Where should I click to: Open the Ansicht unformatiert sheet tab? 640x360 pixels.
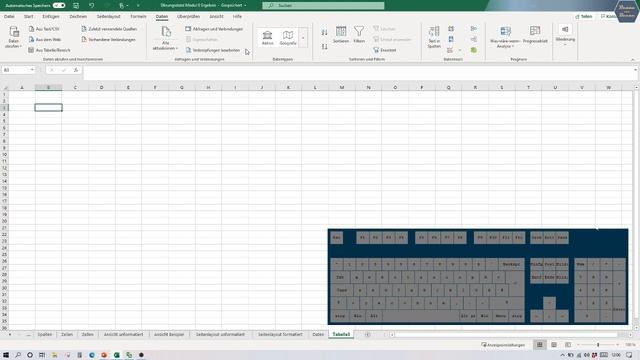(x=123, y=334)
